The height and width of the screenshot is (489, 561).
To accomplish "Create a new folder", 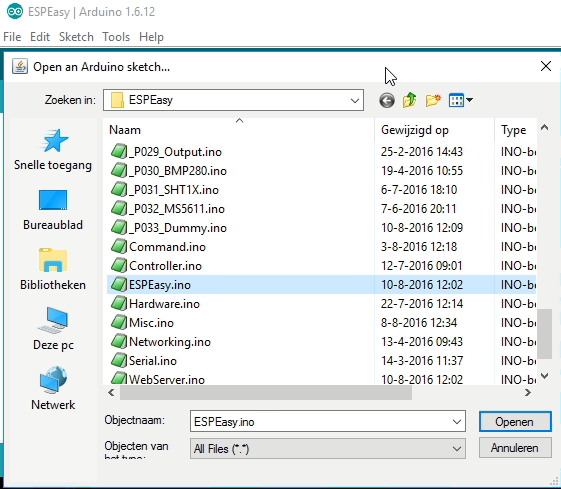I will pos(433,100).
